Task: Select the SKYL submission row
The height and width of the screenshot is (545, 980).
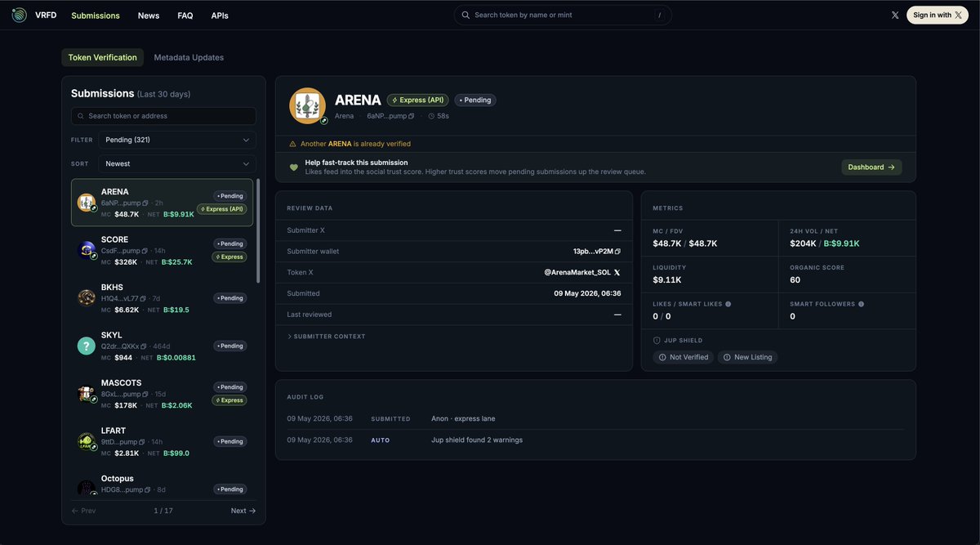Action: [162, 346]
